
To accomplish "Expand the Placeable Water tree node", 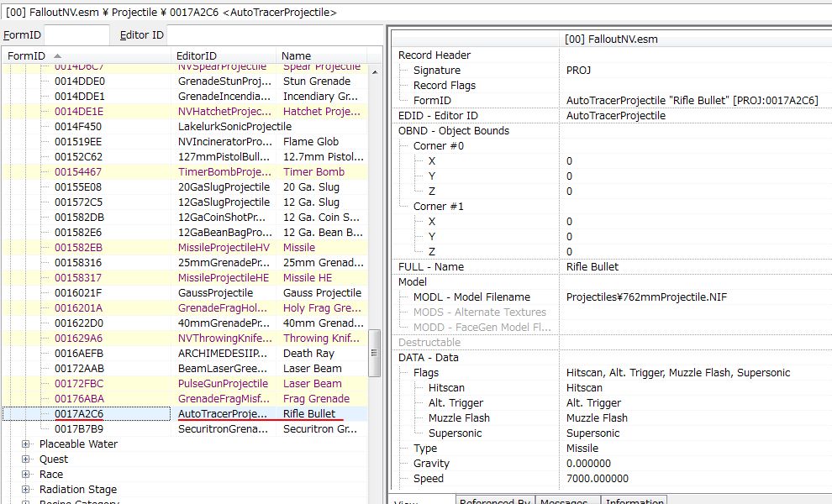I will 25,444.
